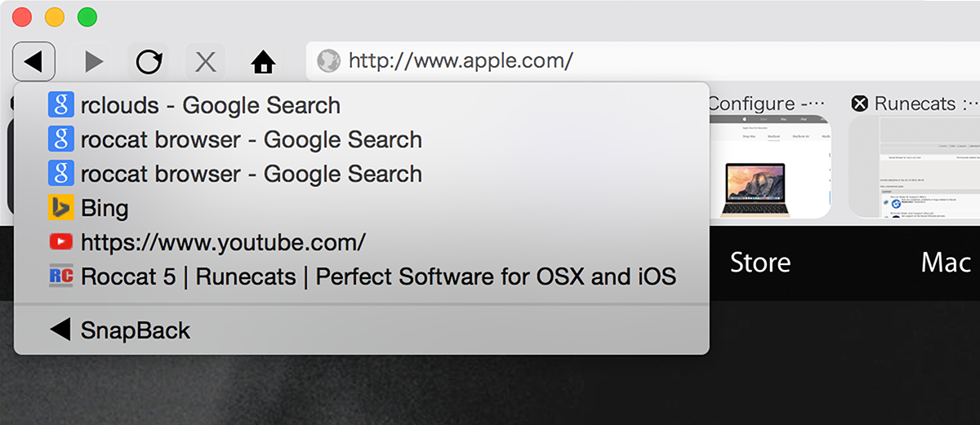Click the Back navigation arrow button

pyautogui.click(x=34, y=61)
